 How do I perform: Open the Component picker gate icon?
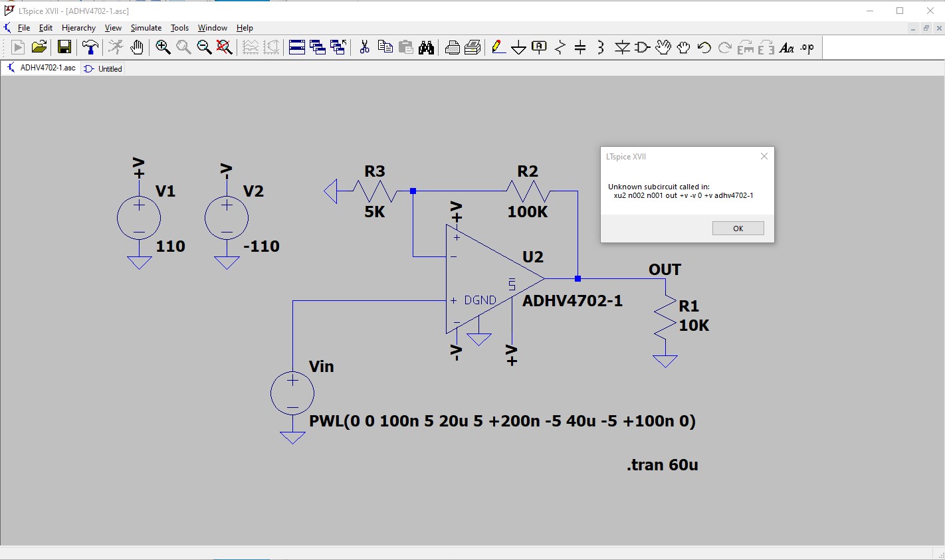click(x=643, y=47)
